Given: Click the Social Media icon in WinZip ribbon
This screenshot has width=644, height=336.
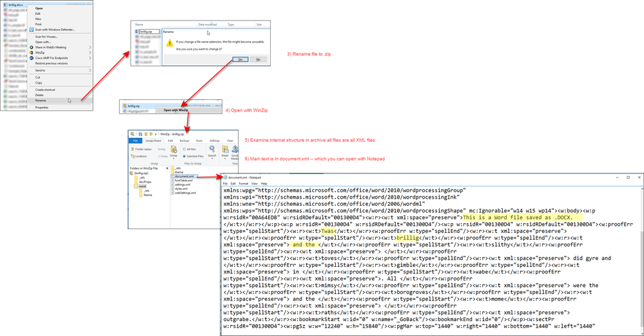Looking at the screenshot, I should click(235, 149).
